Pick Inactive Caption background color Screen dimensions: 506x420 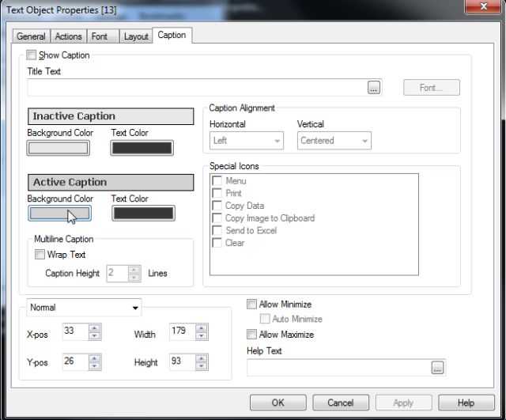coord(59,148)
